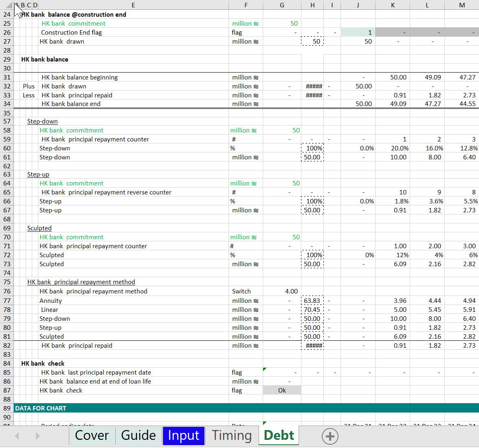Image resolution: width=479 pixels, height=448 pixels.
Task: Select column D header
Action: pyautogui.click(x=35, y=5)
